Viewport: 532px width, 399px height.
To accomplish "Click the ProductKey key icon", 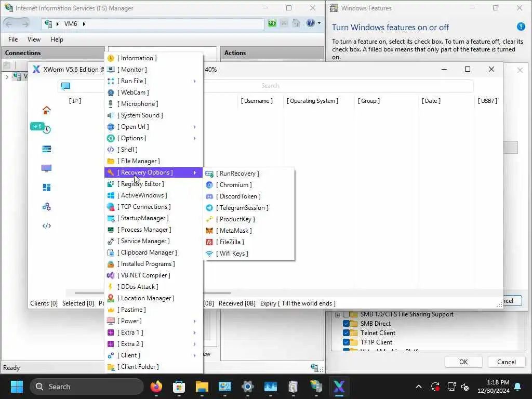I will coord(209,219).
